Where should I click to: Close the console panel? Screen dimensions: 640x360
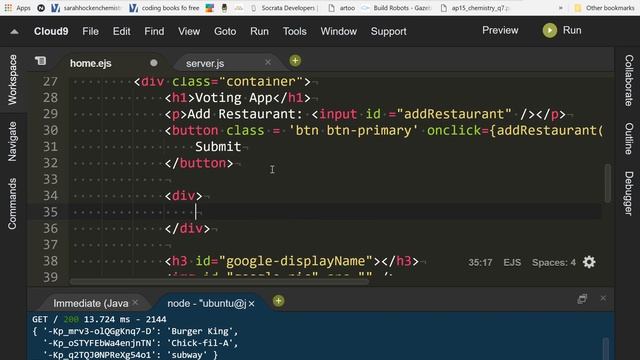[603, 298]
